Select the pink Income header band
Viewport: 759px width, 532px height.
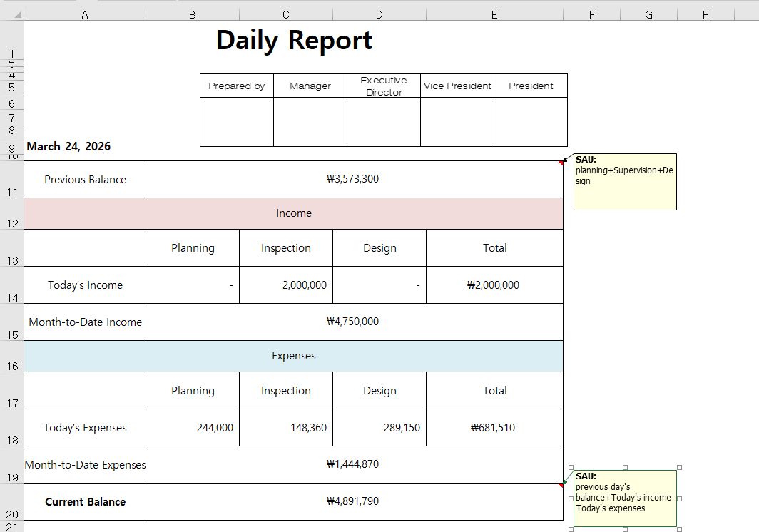click(293, 213)
